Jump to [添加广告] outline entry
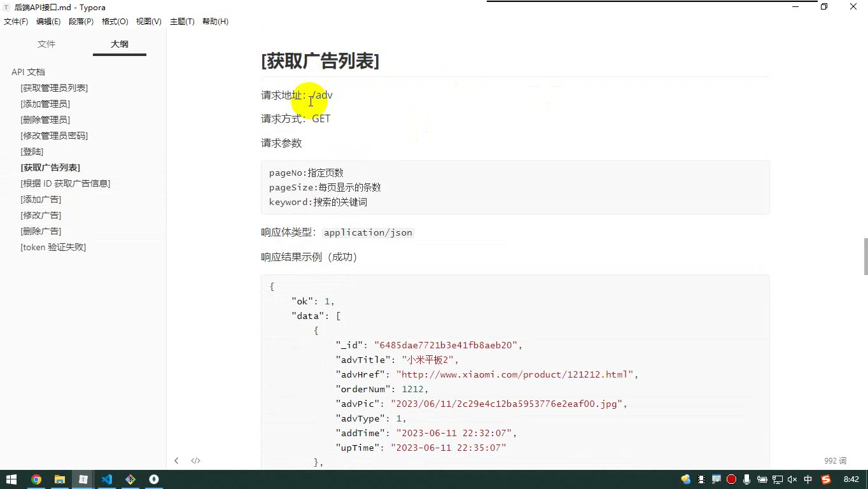The image size is (868, 489). pos(41,199)
